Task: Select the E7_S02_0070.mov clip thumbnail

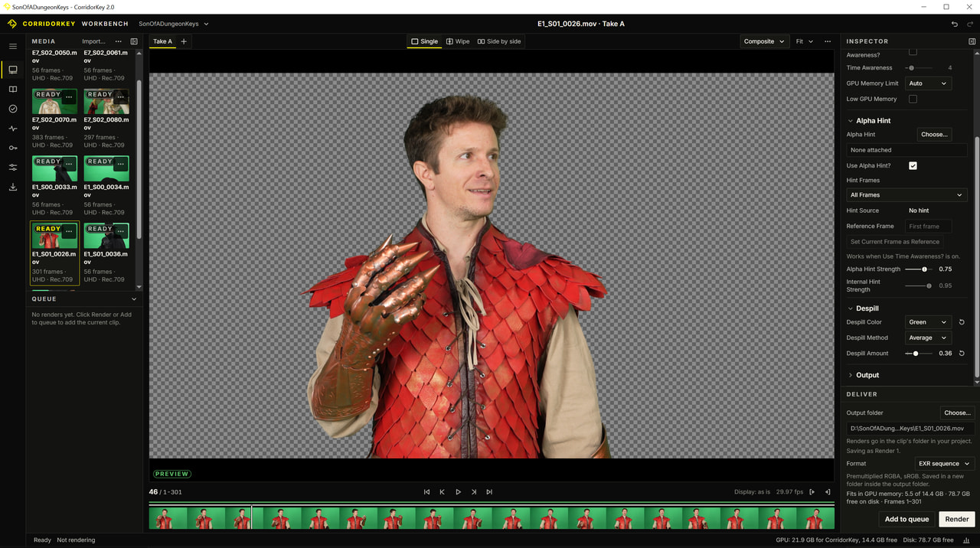Action: tap(54, 101)
